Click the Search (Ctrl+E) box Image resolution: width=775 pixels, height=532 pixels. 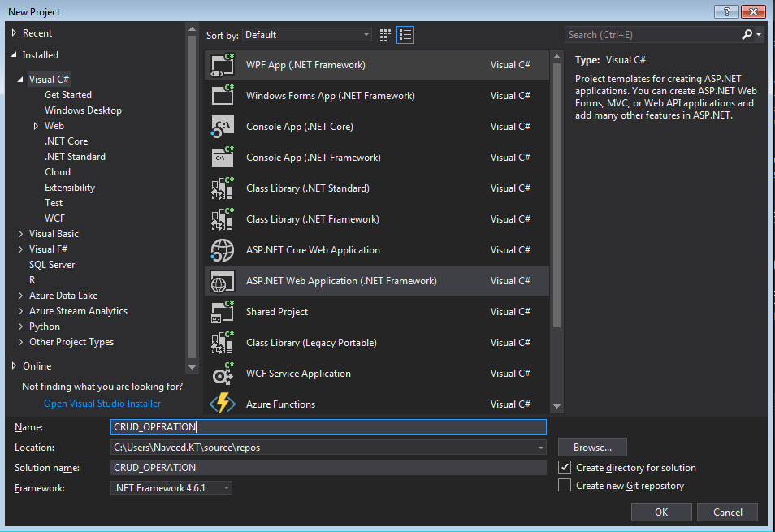click(x=652, y=35)
